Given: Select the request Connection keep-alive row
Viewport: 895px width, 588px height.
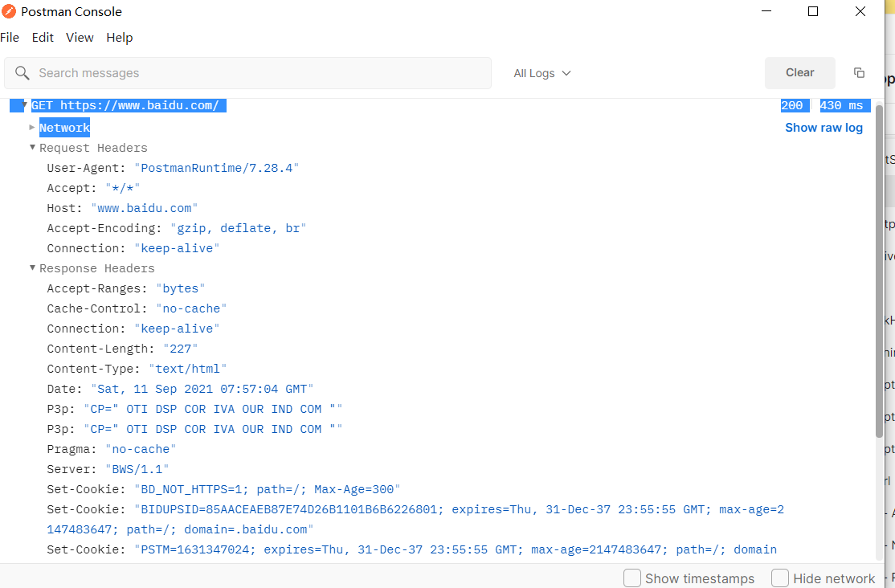Looking at the screenshot, I should [x=133, y=248].
